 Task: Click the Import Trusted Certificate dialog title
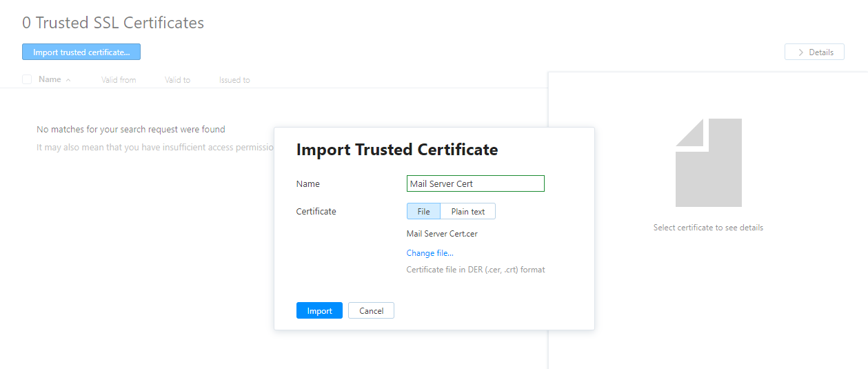pos(396,150)
